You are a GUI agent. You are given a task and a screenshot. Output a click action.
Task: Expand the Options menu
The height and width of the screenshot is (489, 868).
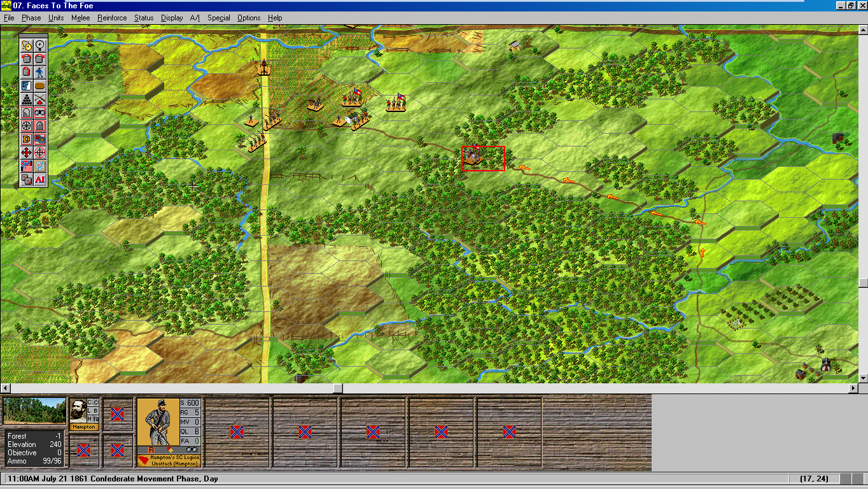point(249,18)
